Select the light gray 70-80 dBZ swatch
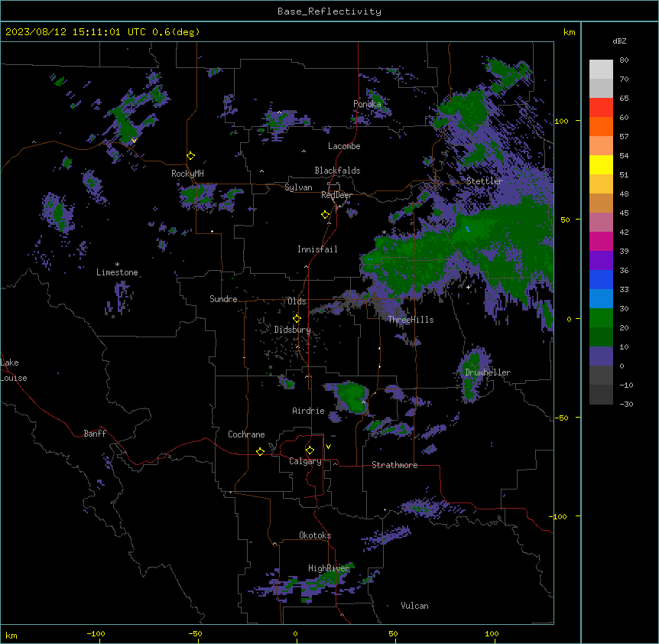 [601, 70]
